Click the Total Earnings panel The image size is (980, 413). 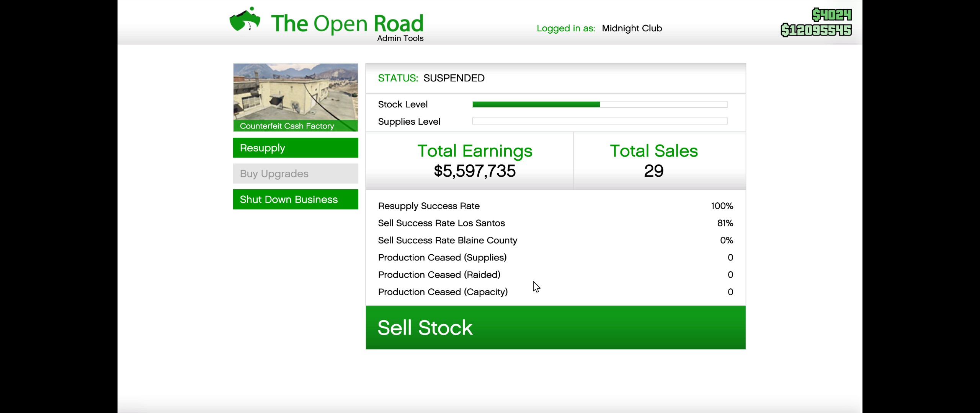point(474,161)
